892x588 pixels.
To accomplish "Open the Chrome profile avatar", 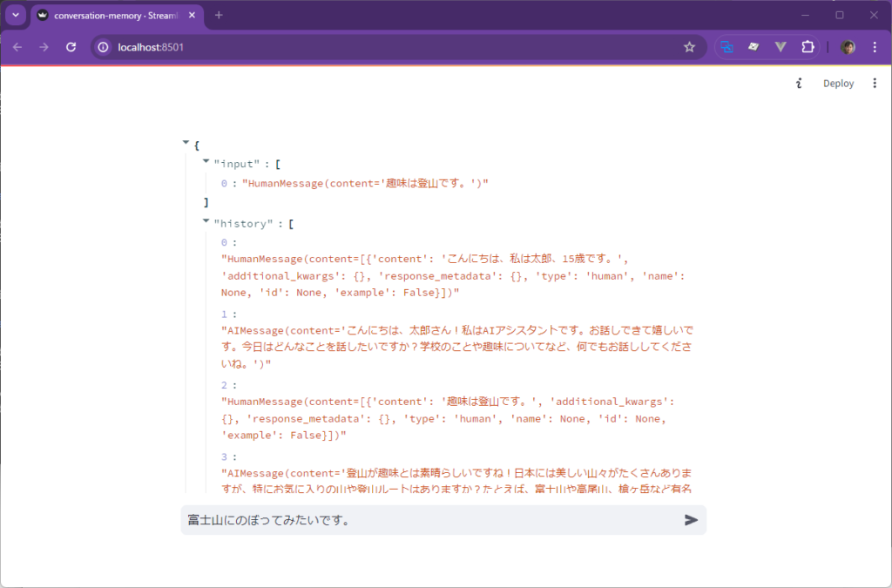I will (848, 47).
